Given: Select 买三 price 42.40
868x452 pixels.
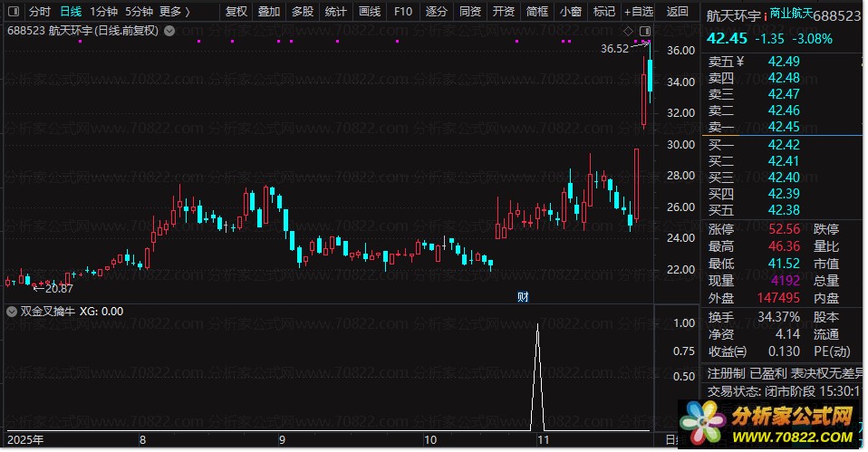Looking at the screenshot, I should coord(784,178).
